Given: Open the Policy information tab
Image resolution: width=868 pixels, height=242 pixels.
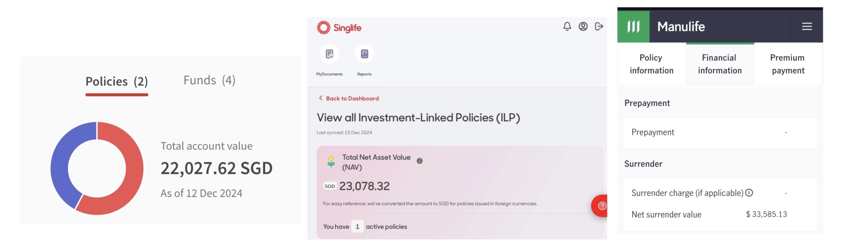Looking at the screenshot, I should (651, 64).
